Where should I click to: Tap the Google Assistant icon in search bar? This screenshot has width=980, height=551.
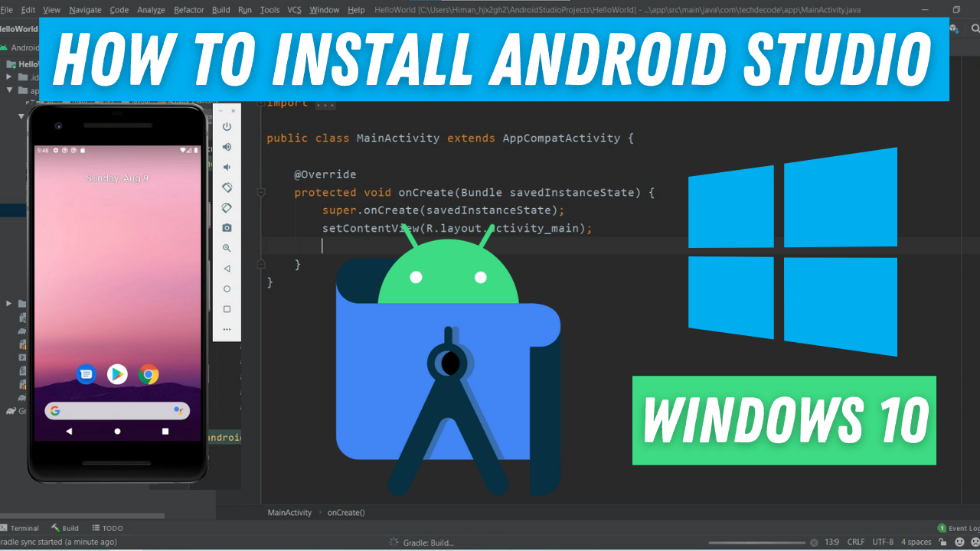(x=178, y=411)
